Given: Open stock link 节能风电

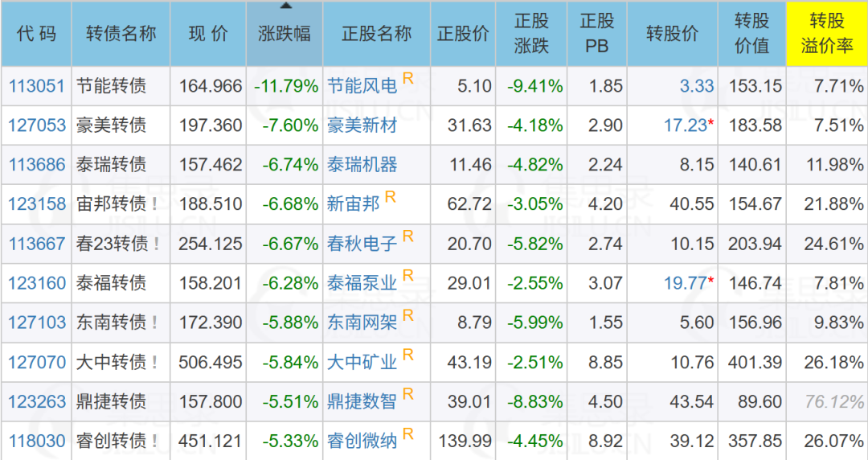Looking at the screenshot, I should pyautogui.click(x=362, y=86).
